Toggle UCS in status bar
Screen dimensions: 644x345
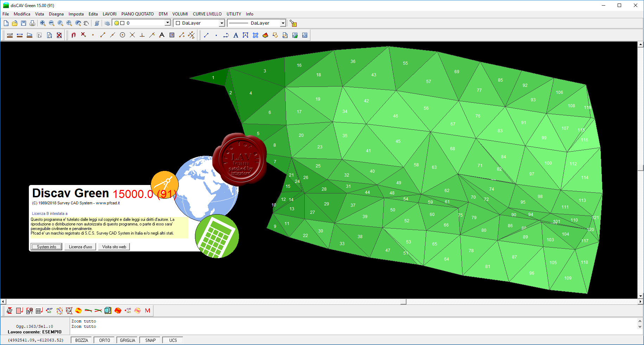173,340
